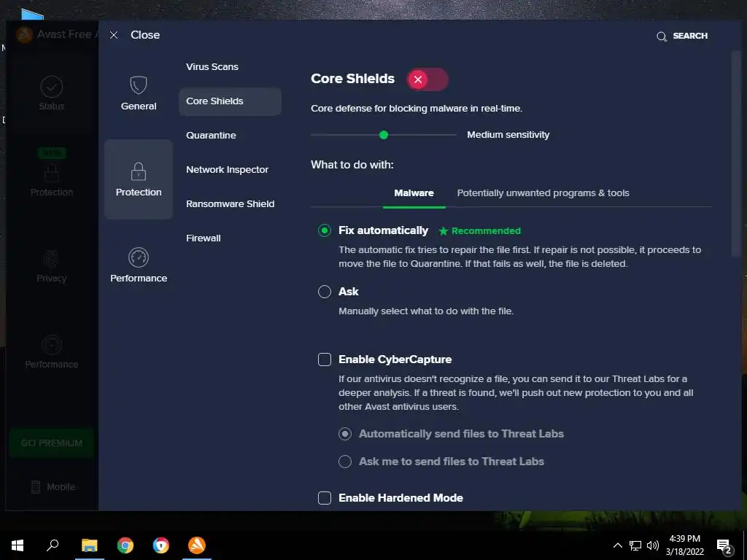Open Network Inspector settings
This screenshot has height=560, width=747.
(x=228, y=169)
